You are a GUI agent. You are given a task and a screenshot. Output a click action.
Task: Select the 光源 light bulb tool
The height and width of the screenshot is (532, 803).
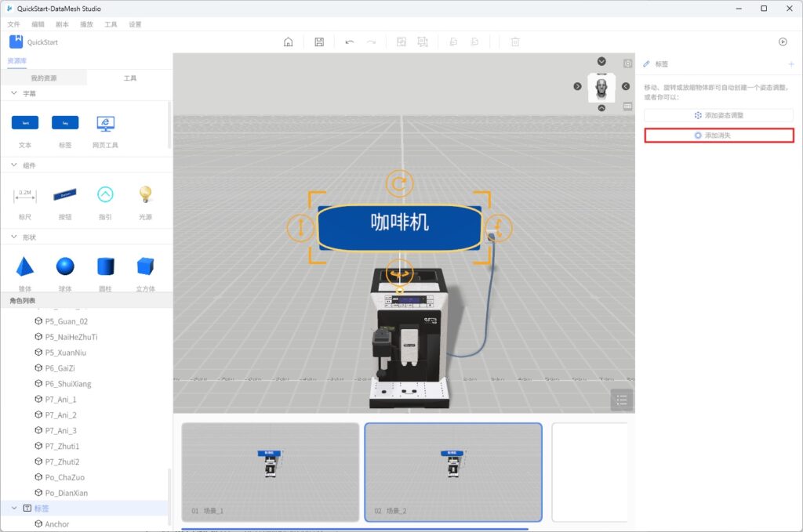145,195
